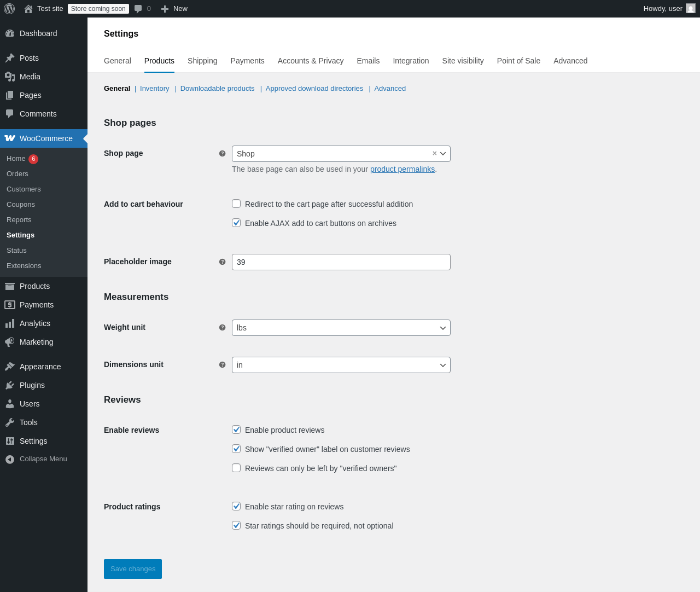The width and height of the screenshot is (700, 592).
Task: Open the user avatar in admin bar
Action: (x=691, y=9)
